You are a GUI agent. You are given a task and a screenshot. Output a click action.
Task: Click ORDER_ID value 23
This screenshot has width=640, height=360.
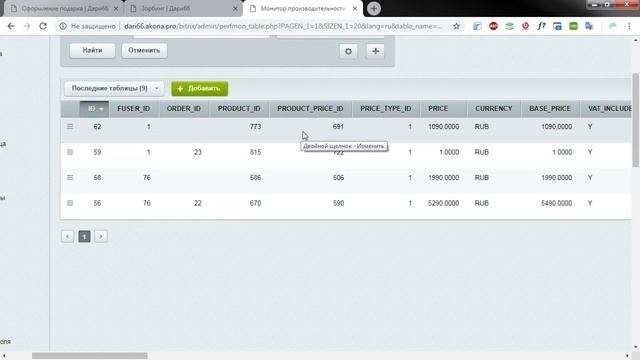pos(198,152)
